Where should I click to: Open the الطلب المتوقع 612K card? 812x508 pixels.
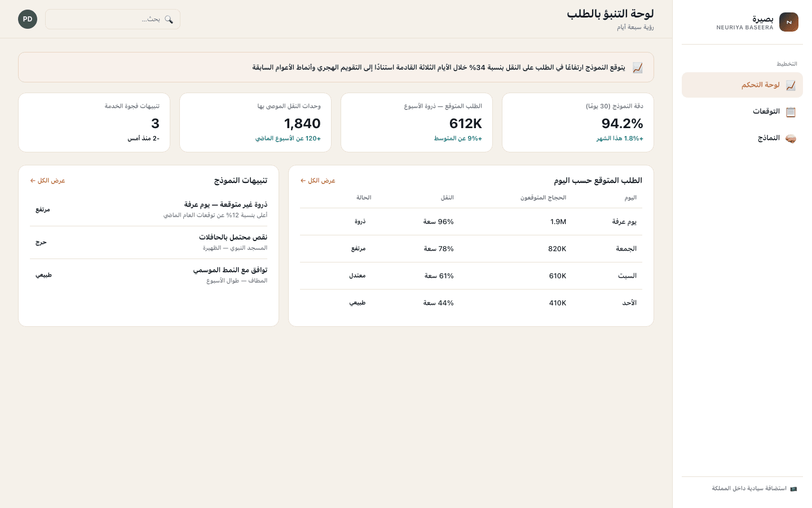pyautogui.click(x=417, y=122)
